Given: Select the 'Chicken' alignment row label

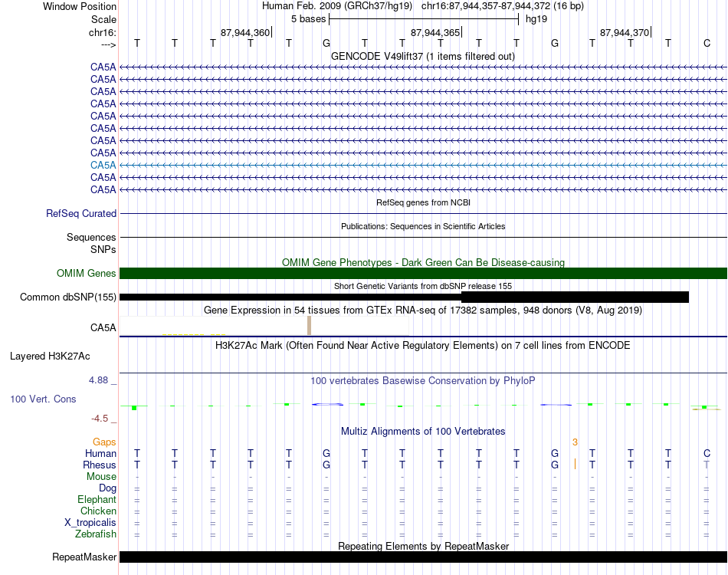Looking at the screenshot, I should click(x=98, y=511).
